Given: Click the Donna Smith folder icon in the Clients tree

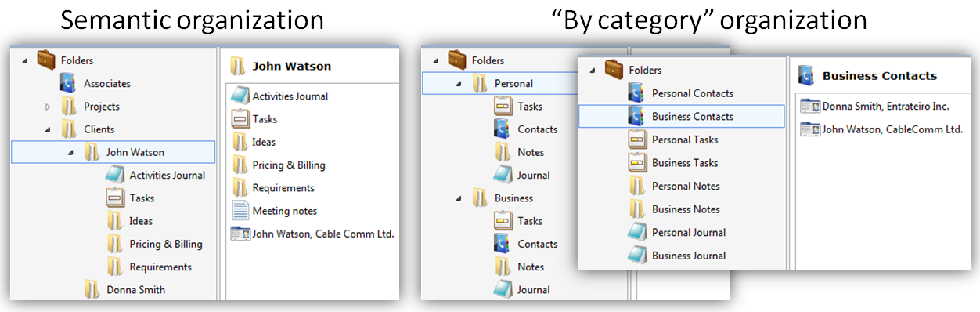Looking at the screenshot, I should pyautogui.click(x=92, y=290).
